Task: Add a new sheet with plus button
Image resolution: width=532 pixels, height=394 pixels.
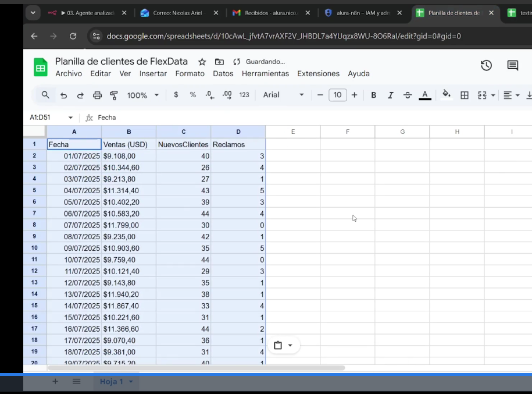Action: tap(55, 381)
